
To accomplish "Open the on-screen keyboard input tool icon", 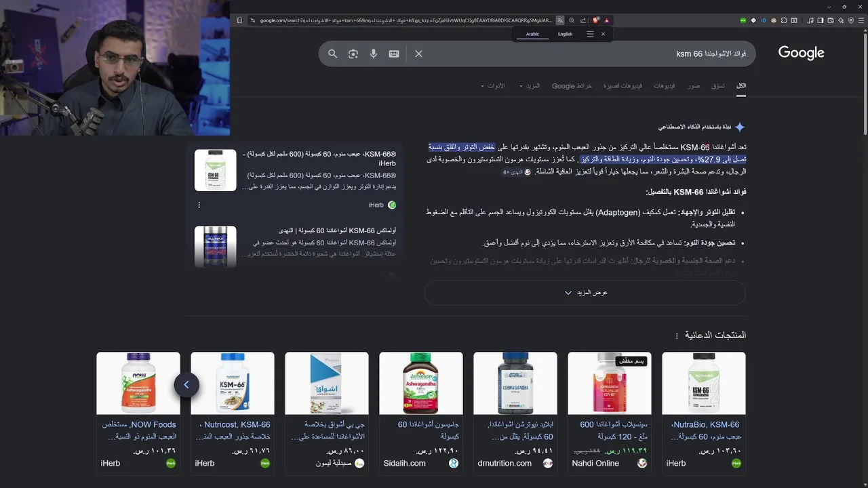I will (x=394, y=54).
